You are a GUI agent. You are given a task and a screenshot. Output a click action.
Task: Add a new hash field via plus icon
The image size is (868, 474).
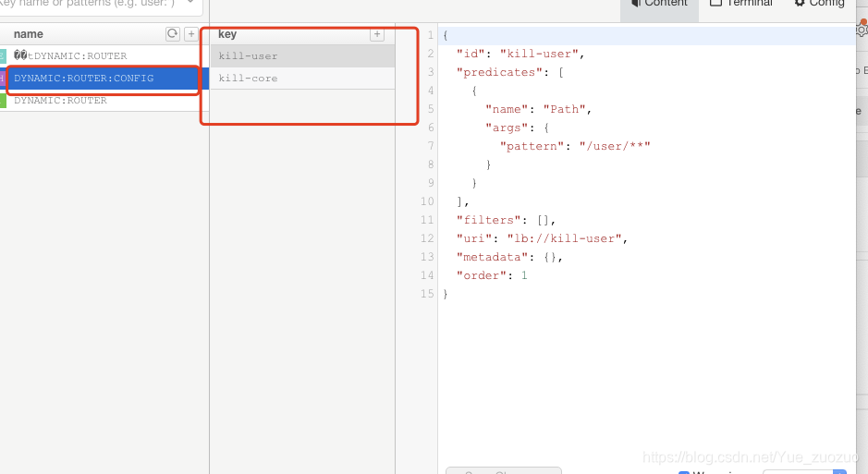[x=377, y=34]
